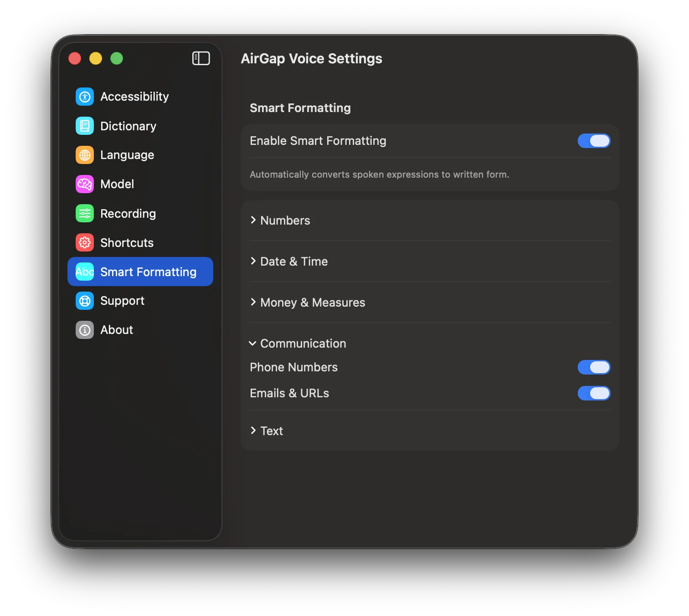Click the Phone Numbers label
The image size is (689, 616).
(294, 367)
